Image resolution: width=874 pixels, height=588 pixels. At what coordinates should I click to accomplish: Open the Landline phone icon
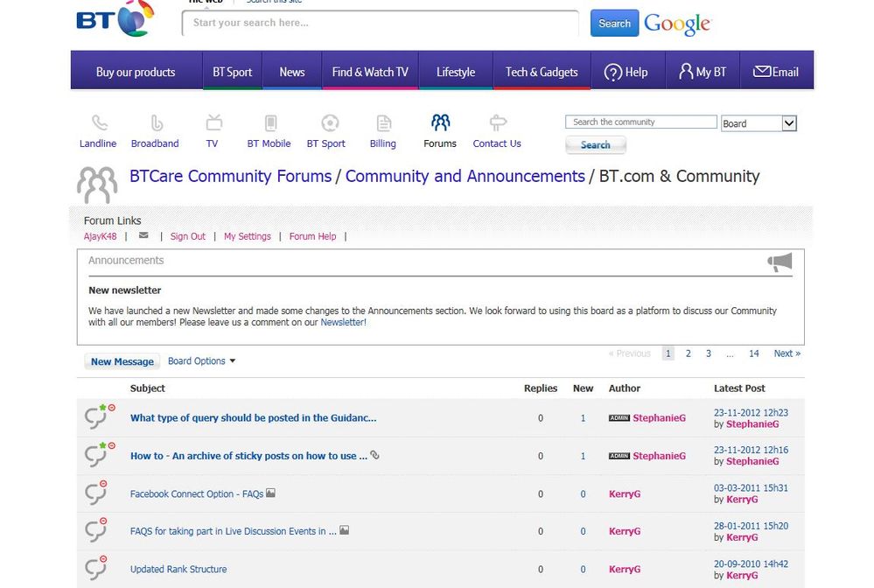100,122
